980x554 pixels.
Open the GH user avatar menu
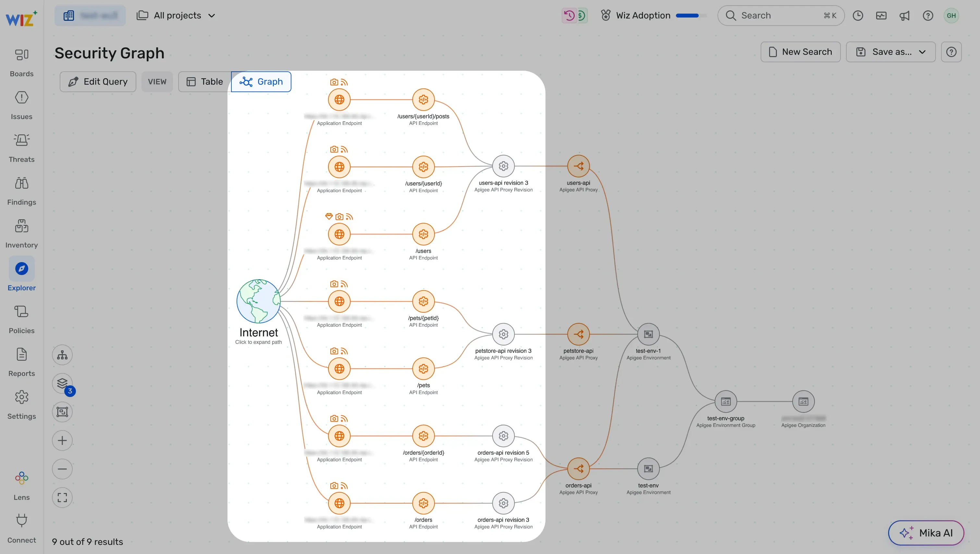click(x=951, y=16)
